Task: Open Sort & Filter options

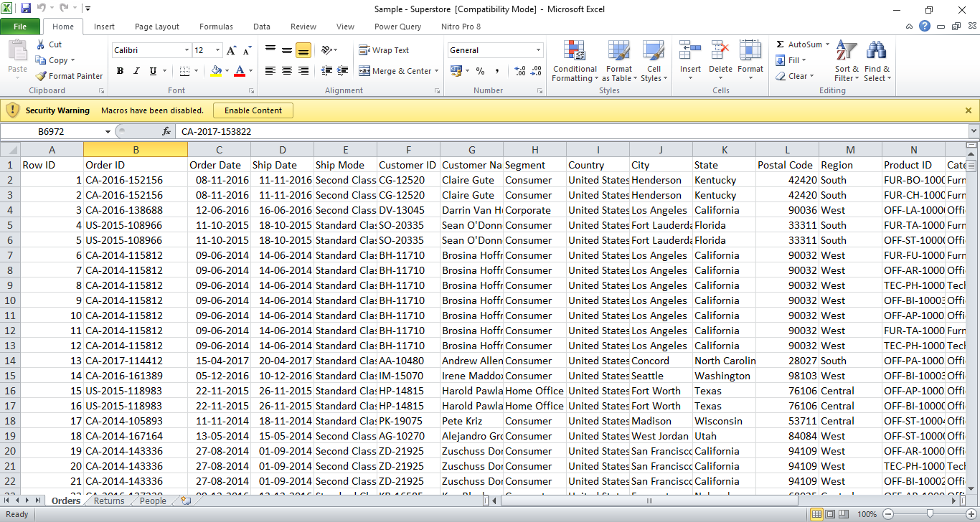Action: 847,61
